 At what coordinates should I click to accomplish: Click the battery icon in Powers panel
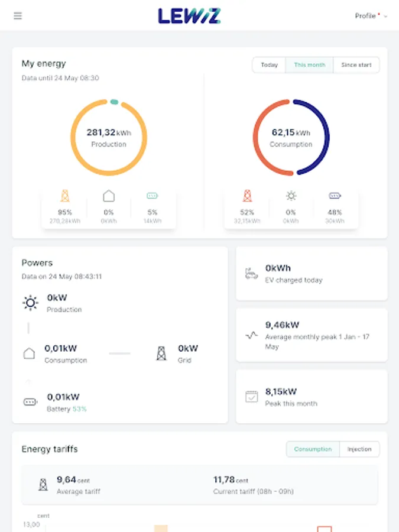[x=30, y=402]
